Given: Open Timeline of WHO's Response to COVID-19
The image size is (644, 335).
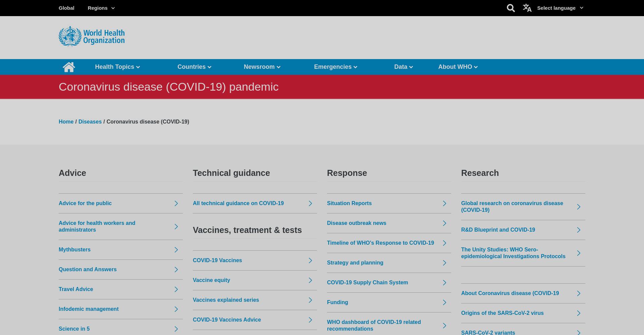Looking at the screenshot, I should [380, 243].
